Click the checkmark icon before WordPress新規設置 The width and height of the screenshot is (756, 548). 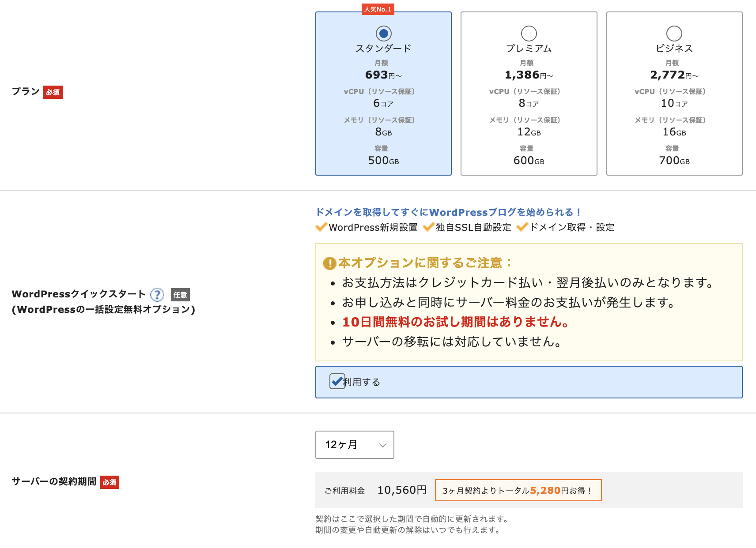coord(321,227)
